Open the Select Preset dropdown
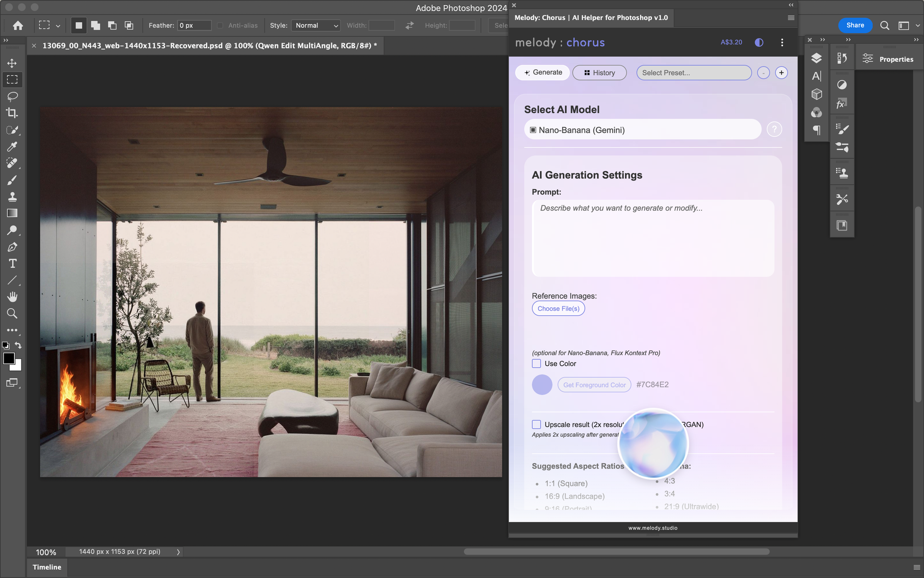 (694, 72)
